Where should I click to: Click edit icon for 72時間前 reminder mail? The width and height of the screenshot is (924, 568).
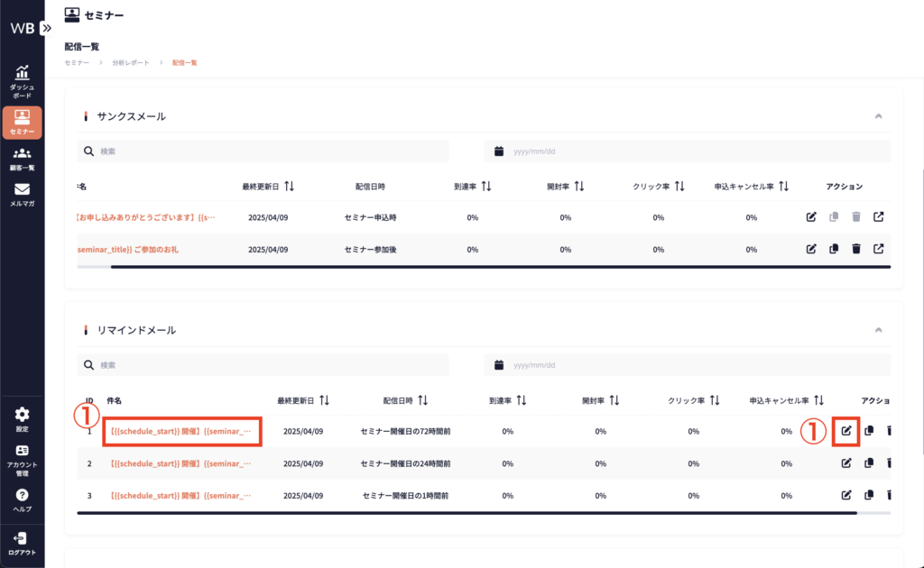point(846,431)
